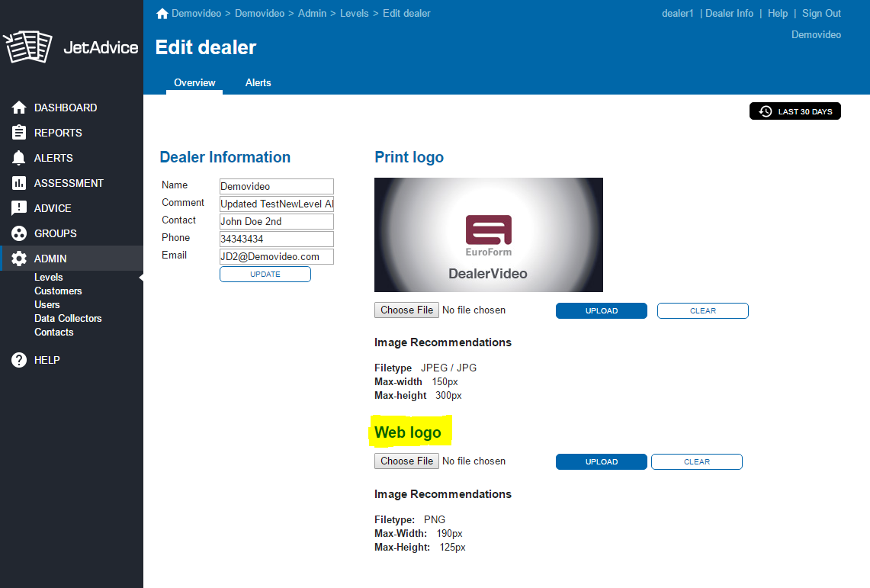
Task: Clear the Web logo
Action: (x=696, y=461)
